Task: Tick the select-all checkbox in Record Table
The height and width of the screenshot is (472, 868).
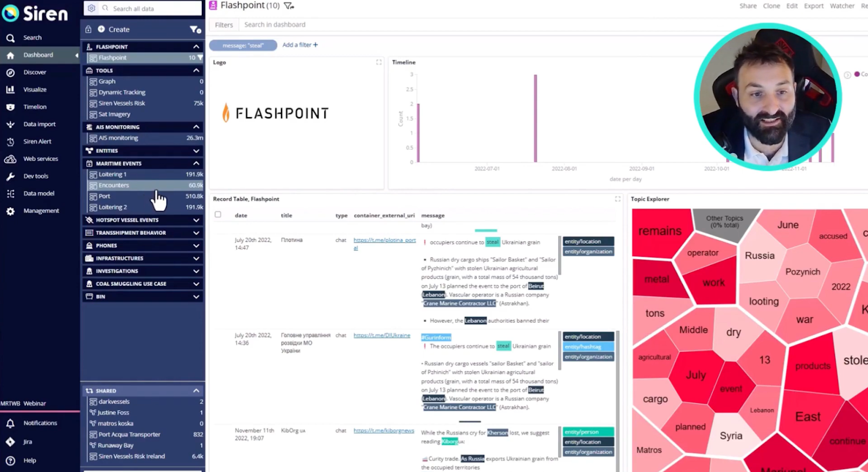Action: click(x=218, y=215)
